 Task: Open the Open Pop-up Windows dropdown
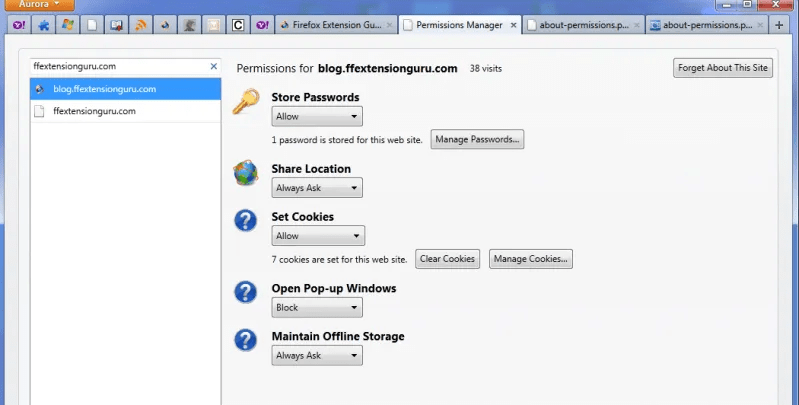(317, 308)
